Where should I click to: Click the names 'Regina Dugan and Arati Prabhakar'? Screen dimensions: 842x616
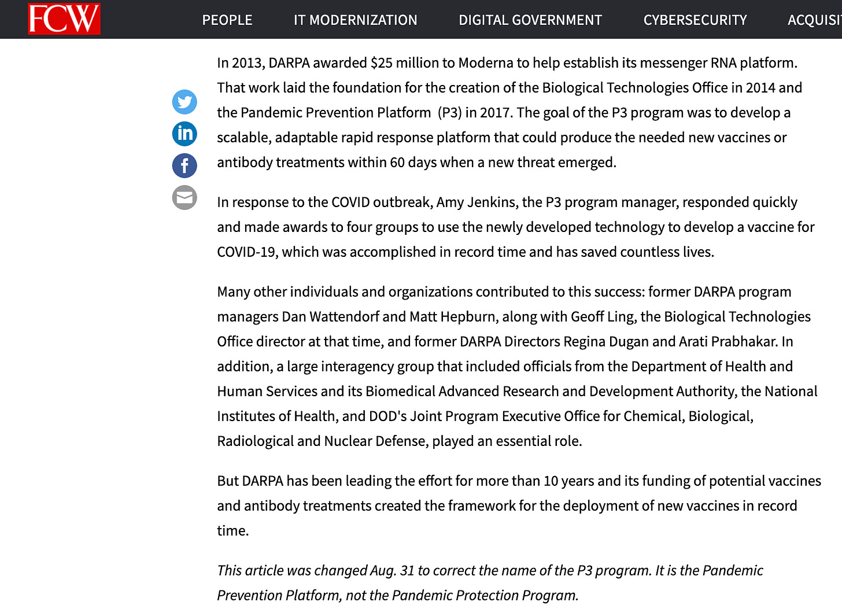point(670,341)
